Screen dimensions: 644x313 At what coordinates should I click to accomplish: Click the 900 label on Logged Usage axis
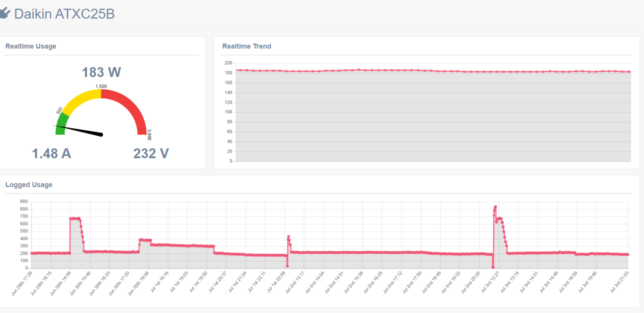(x=24, y=202)
